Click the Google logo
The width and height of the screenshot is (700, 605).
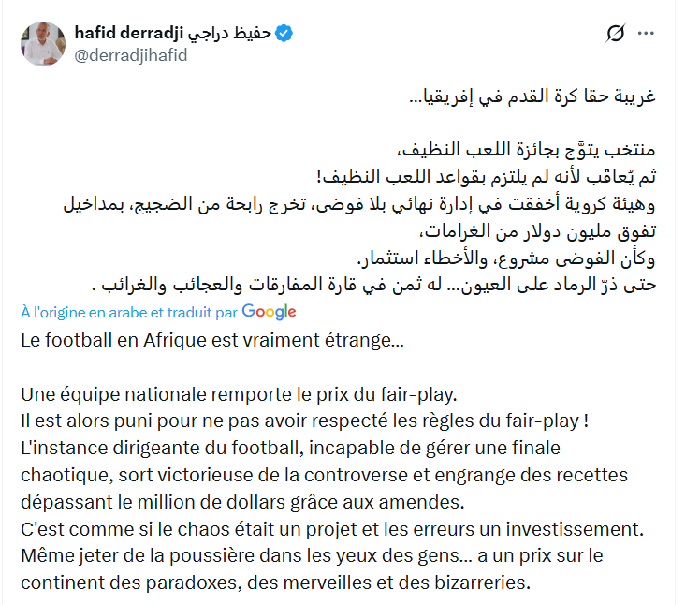tap(269, 312)
